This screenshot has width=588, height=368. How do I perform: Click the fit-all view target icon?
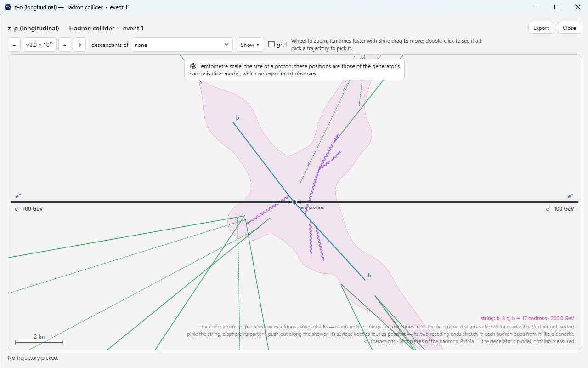click(x=79, y=45)
